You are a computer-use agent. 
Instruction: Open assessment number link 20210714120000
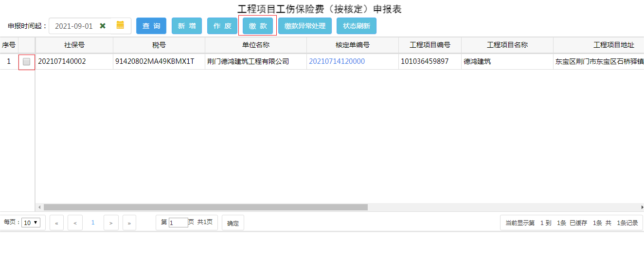point(337,61)
